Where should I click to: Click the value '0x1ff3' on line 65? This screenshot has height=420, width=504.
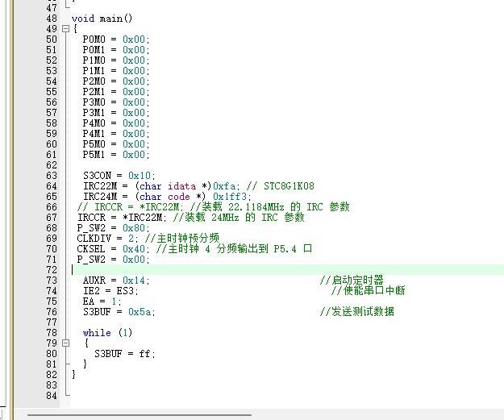(230, 197)
